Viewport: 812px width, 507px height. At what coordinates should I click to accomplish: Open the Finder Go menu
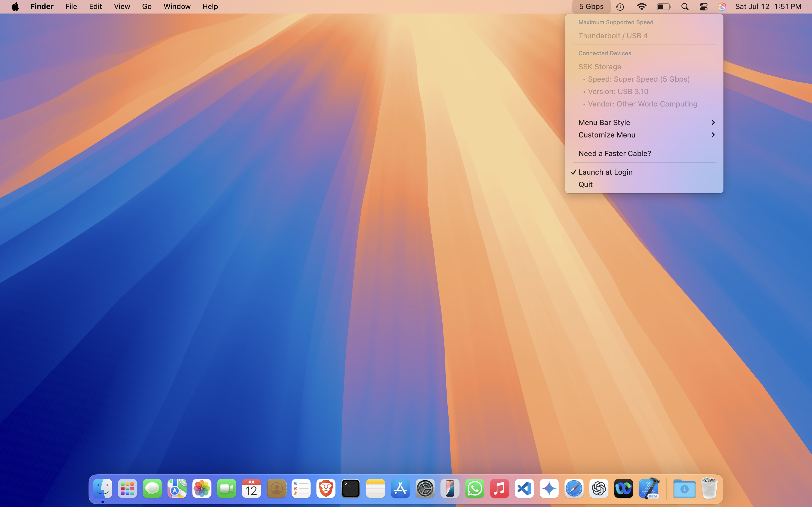[147, 7]
